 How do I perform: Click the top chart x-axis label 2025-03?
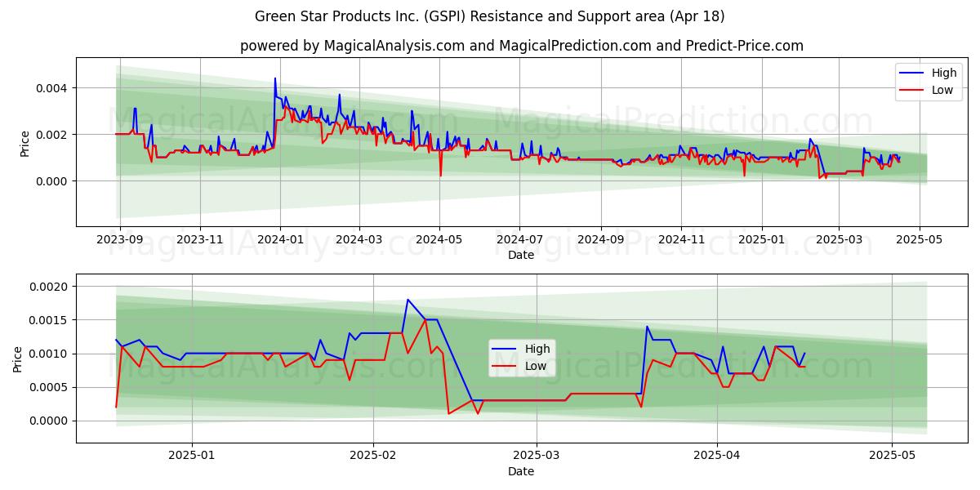pyautogui.click(x=839, y=240)
